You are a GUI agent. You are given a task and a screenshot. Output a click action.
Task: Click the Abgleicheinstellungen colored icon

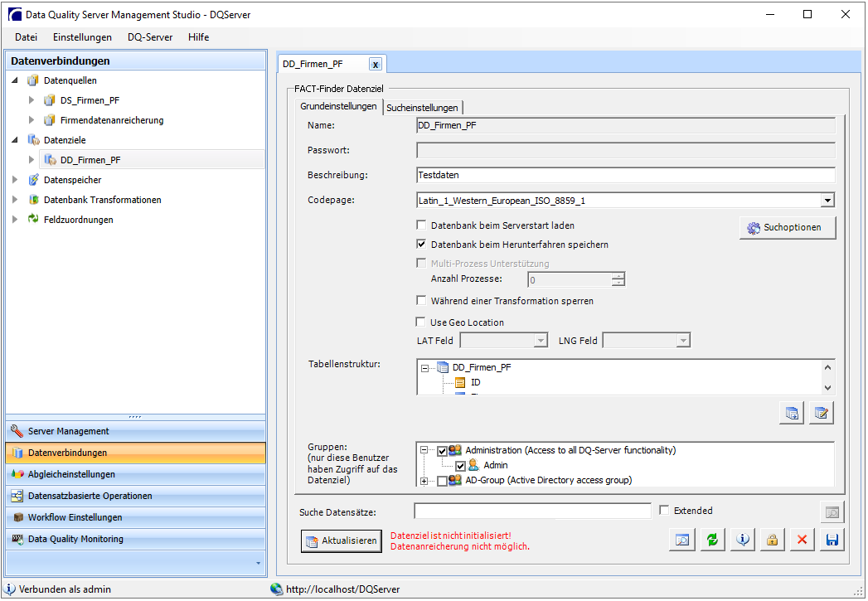[17, 474]
